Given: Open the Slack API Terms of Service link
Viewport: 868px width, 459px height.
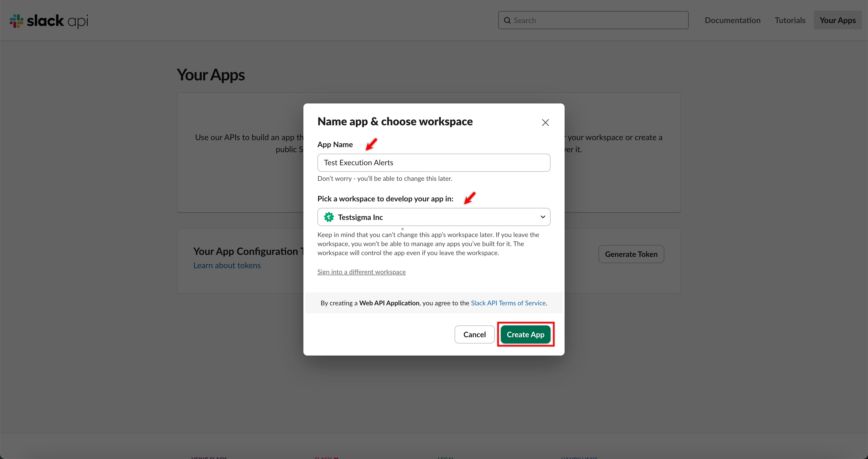Looking at the screenshot, I should click(x=508, y=303).
